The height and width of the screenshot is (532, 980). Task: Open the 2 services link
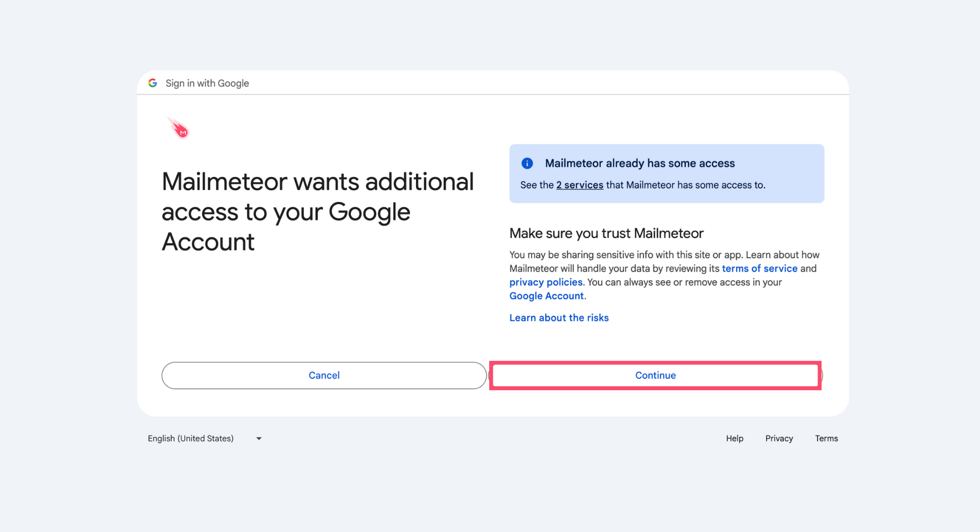pos(580,185)
